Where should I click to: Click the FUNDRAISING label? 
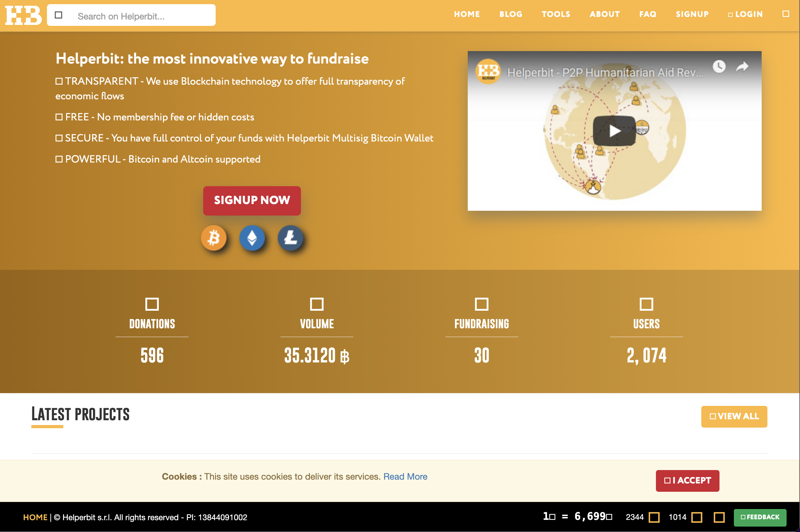tap(481, 324)
